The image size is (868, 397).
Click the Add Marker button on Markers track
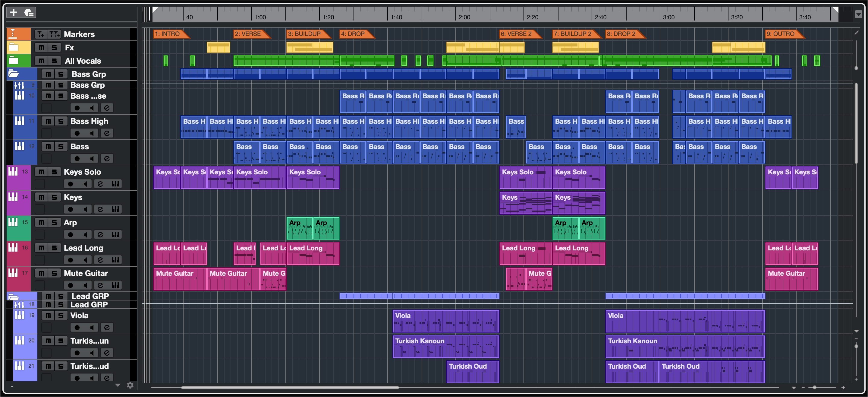pos(41,34)
